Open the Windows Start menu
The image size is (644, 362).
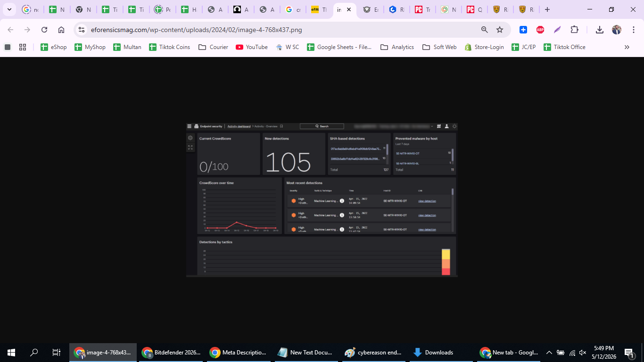pyautogui.click(x=11, y=353)
